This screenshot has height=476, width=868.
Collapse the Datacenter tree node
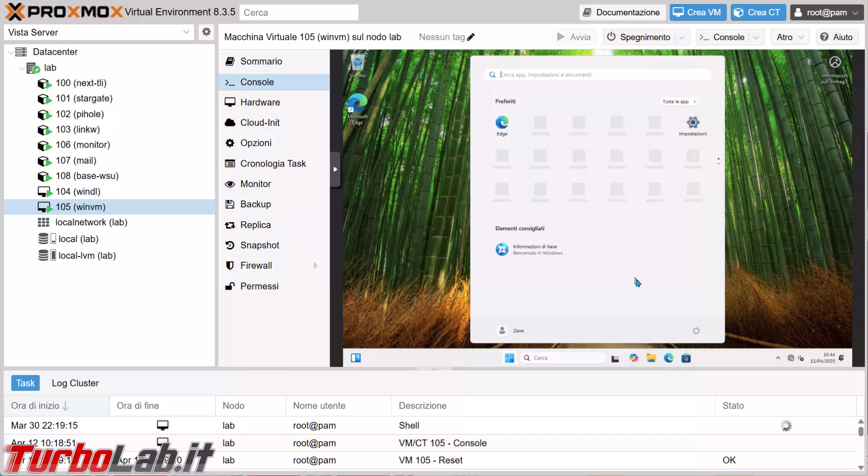10,52
